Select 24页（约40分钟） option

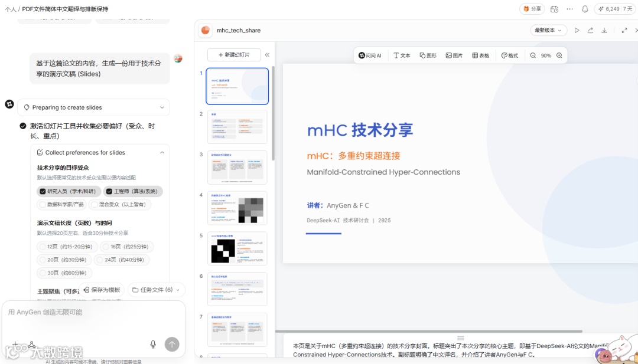(x=122, y=260)
